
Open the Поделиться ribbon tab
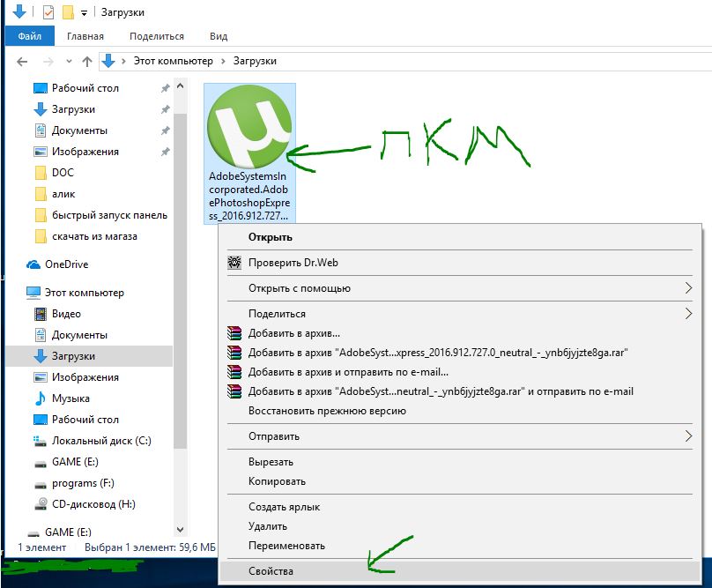click(157, 36)
